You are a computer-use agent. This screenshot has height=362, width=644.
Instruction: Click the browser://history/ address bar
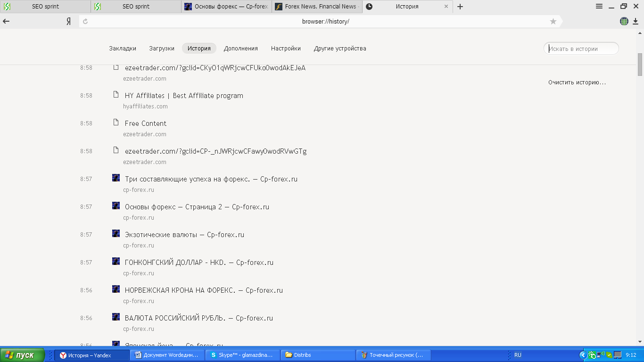pos(325,21)
